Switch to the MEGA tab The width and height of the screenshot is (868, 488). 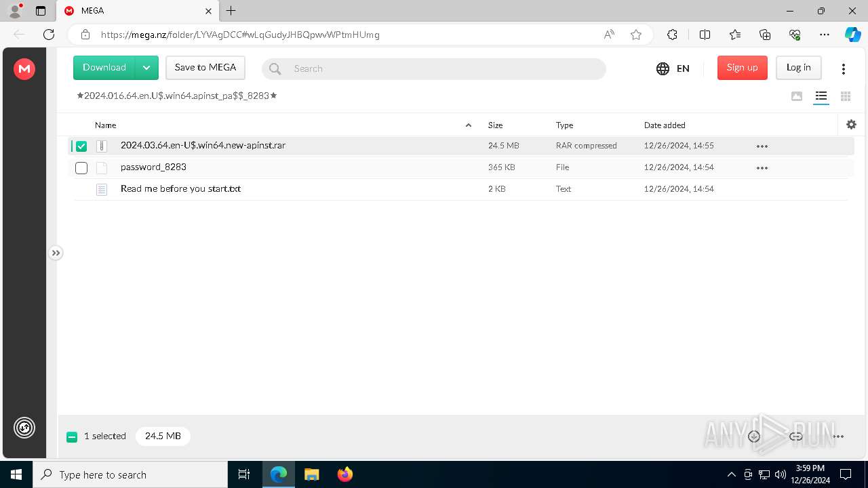(138, 11)
